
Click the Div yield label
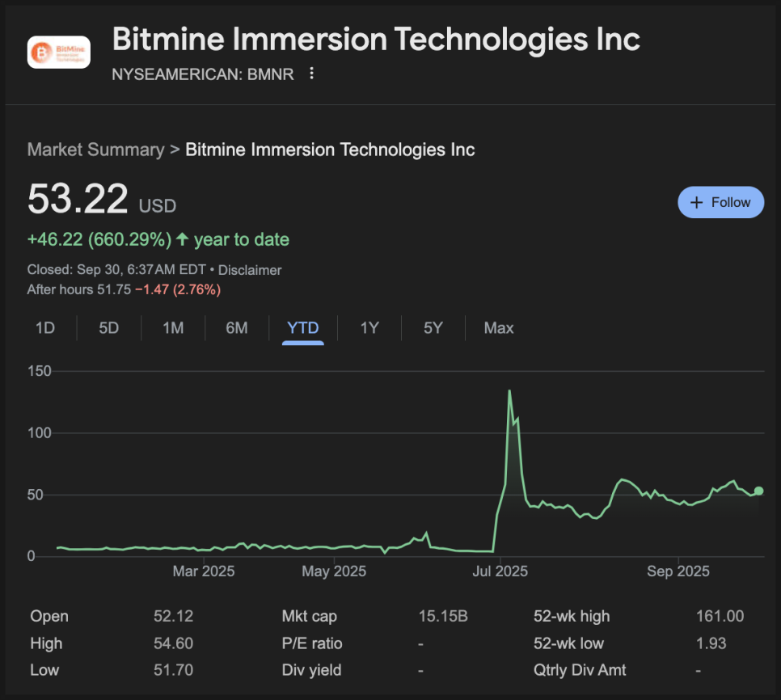pyautogui.click(x=311, y=670)
